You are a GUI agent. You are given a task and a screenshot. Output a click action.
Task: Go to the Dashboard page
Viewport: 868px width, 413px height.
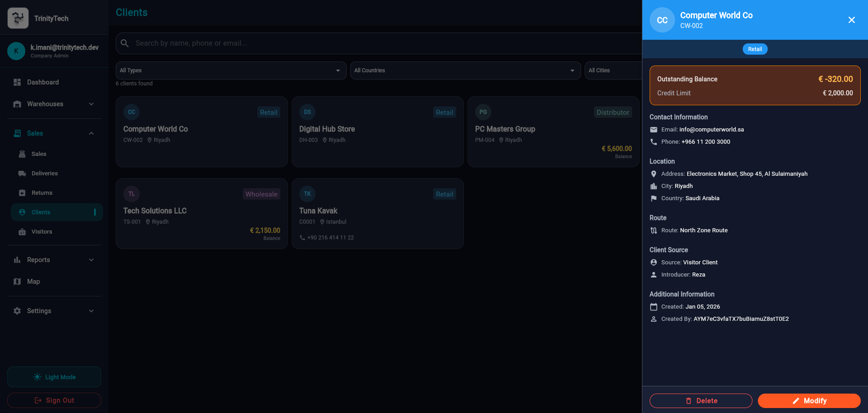pos(43,82)
